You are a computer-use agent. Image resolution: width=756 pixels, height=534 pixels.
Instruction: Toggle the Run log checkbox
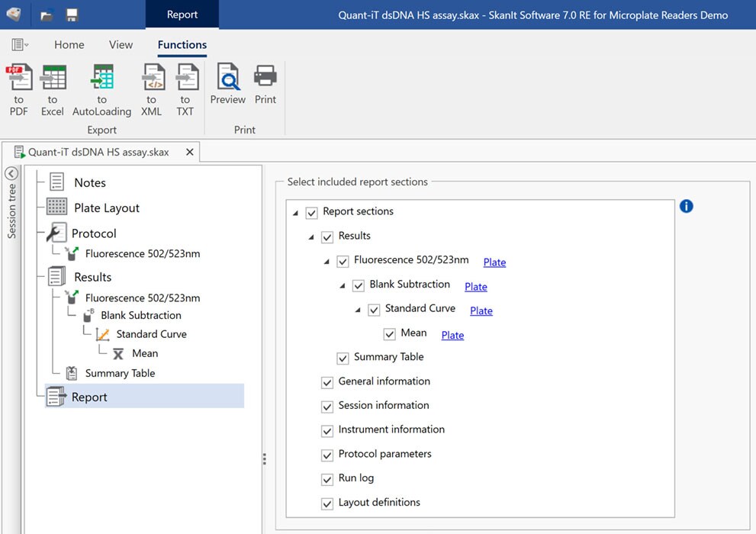[327, 479]
